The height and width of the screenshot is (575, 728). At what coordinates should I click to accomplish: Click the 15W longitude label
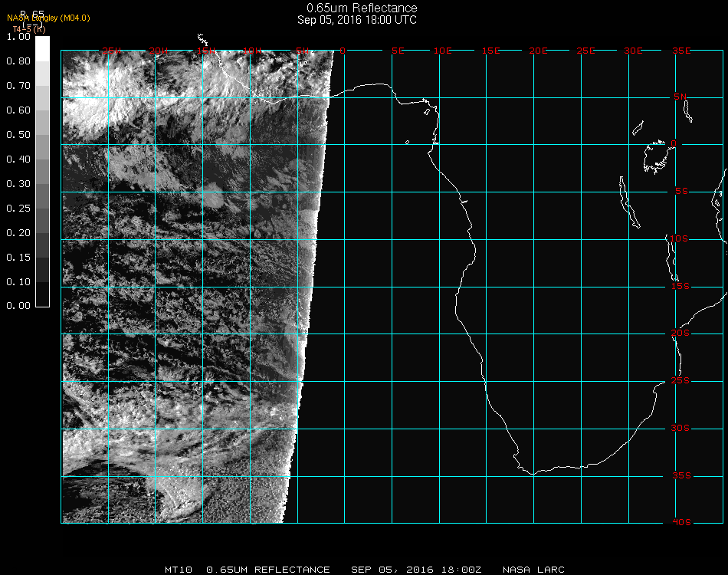point(205,51)
